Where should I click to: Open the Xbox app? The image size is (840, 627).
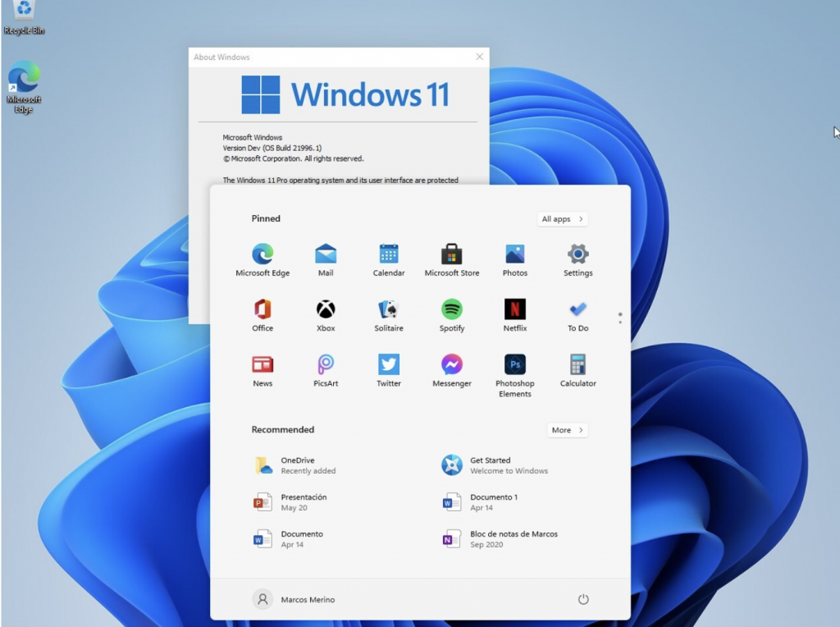[x=326, y=316]
